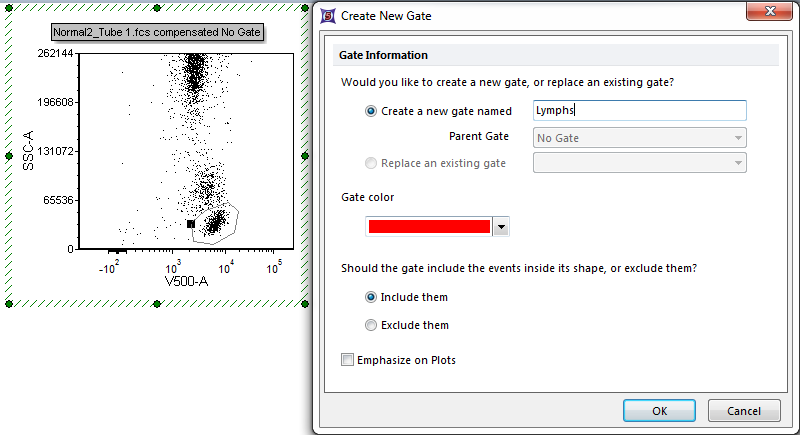Click the red Gate color swatch

point(429,227)
